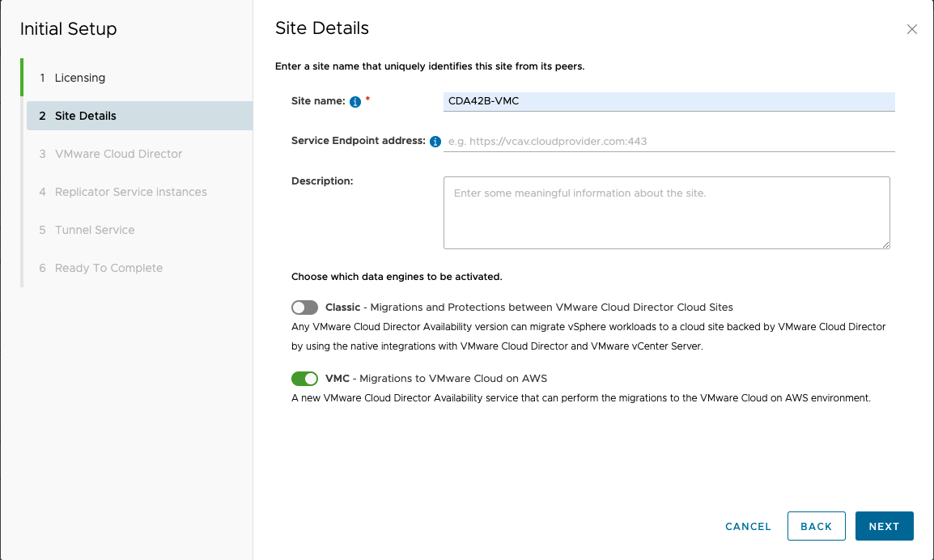Close the Initial Setup dialog with X

tap(912, 29)
